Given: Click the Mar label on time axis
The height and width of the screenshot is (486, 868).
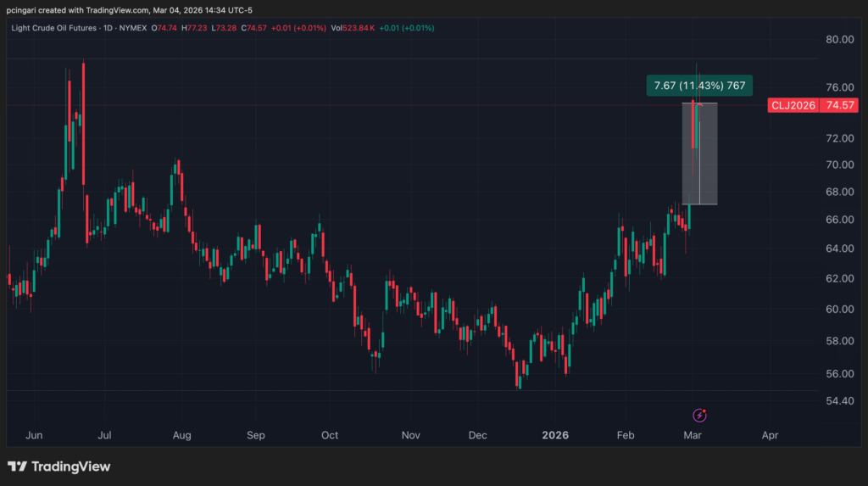Looking at the screenshot, I should coord(693,436).
